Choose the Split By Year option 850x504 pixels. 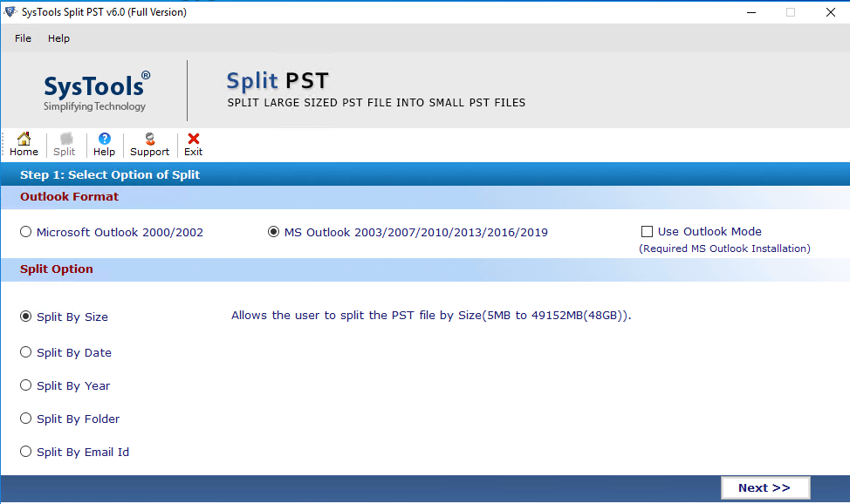26,385
